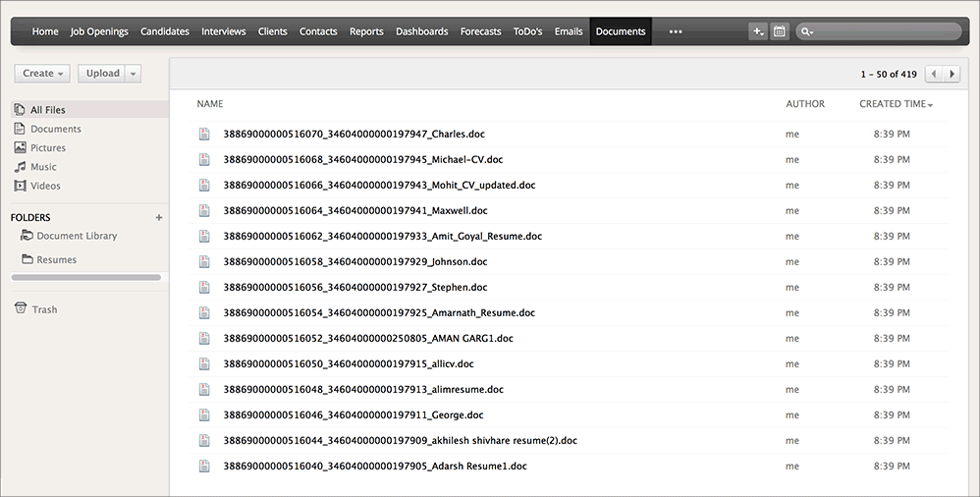Screen dimensions: 980x497
Task: Show more modules via ellipsis
Action: (676, 31)
